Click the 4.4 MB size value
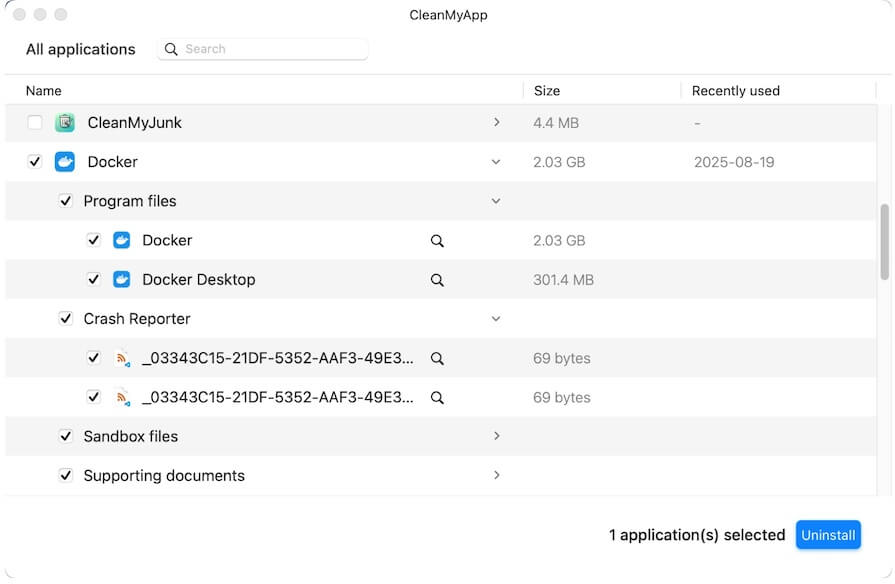Viewport: 895px width, 584px height. [x=556, y=123]
